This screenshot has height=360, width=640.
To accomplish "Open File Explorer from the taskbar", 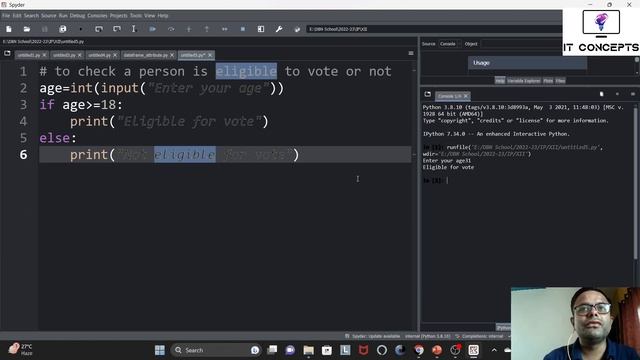I will [x=308, y=350].
